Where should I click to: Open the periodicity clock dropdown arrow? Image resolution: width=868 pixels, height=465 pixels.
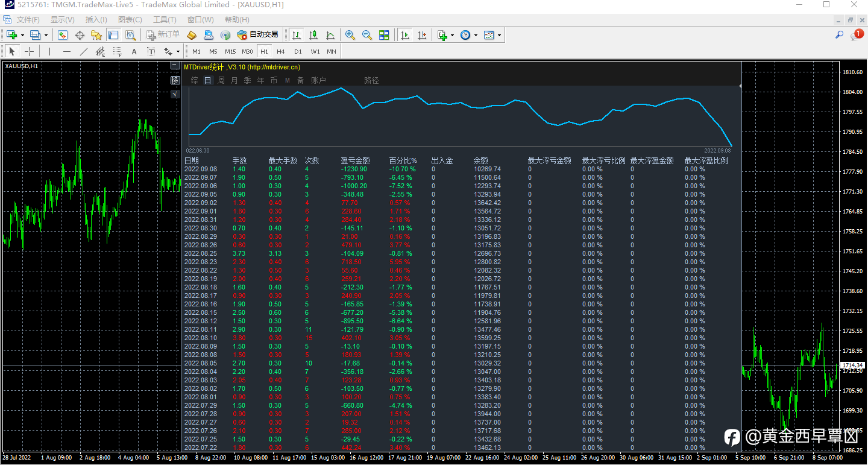(x=476, y=35)
